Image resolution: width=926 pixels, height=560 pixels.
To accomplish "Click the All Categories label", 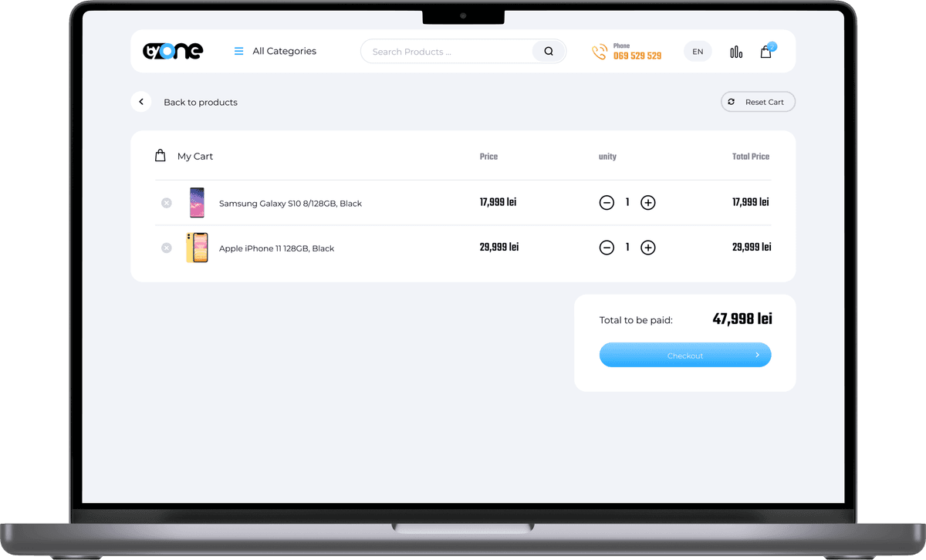I will [x=285, y=51].
